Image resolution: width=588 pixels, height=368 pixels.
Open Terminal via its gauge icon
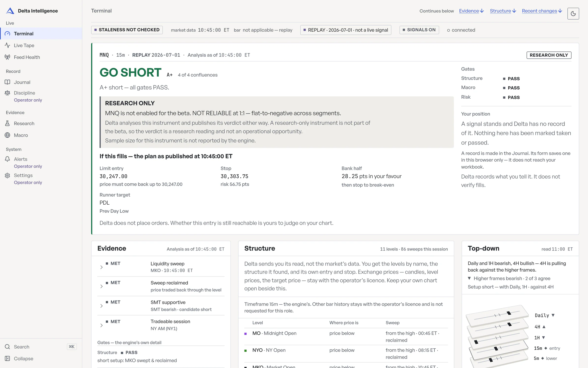coord(7,34)
